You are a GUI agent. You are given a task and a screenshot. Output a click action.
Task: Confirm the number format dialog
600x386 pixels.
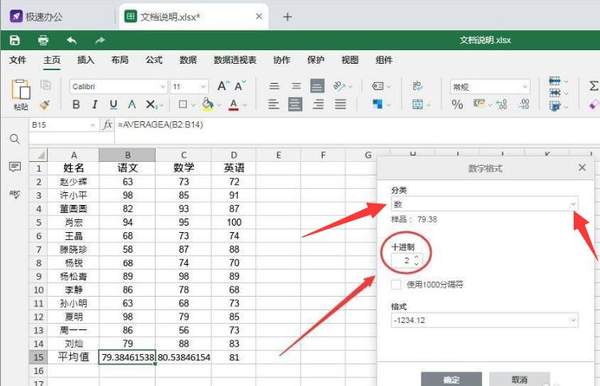451,379
